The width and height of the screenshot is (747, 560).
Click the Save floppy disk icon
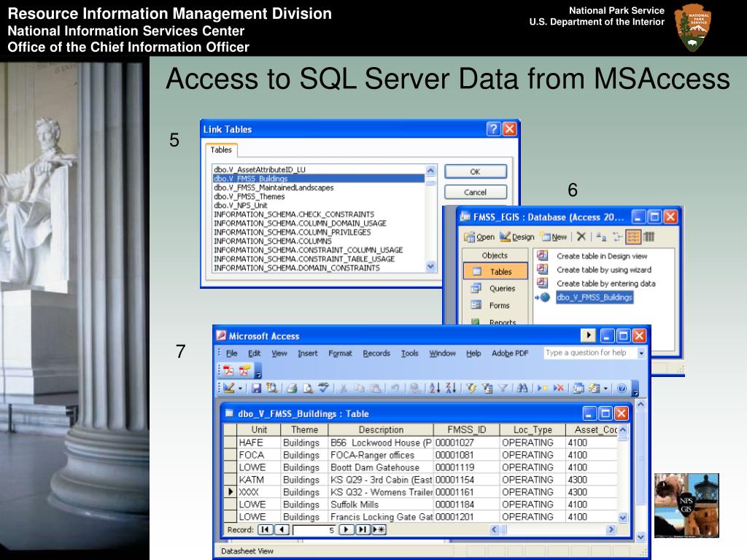click(x=256, y=388)
